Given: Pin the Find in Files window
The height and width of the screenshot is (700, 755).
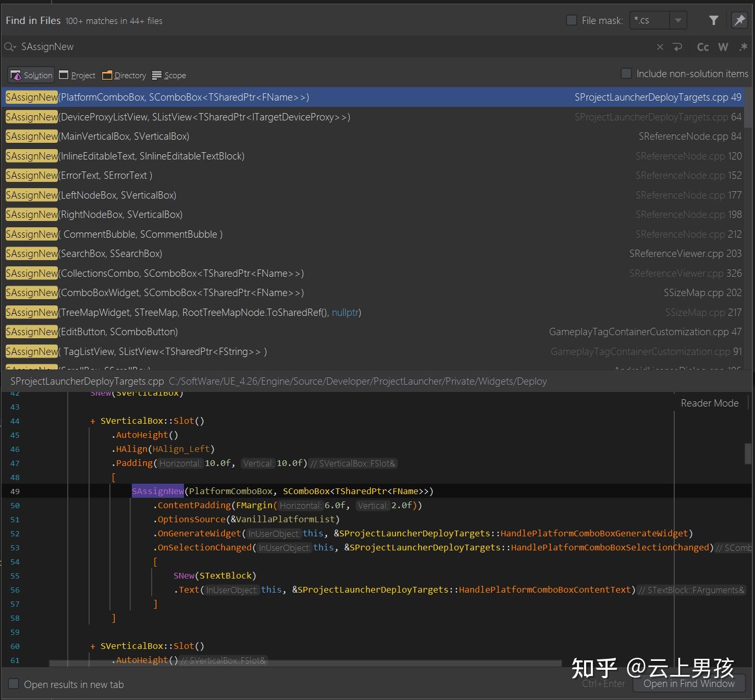Looking at the screenshot, I should 739,20.
